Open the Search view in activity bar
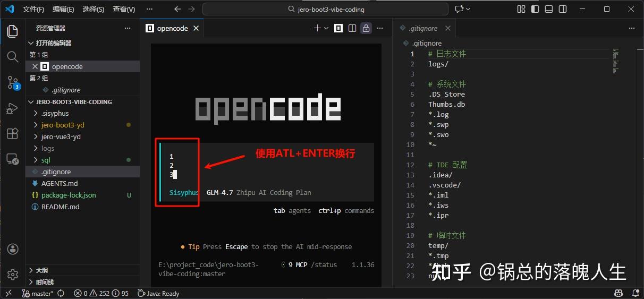Viewport: 644px width, 299px height. pyautogui.click(x=12, y=56)
